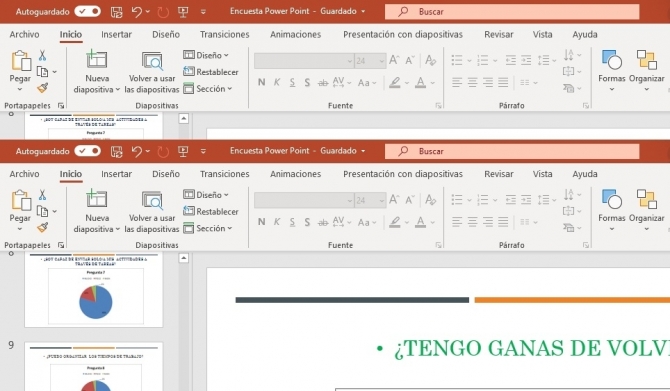Screen dimensions: 670x391
Task: Click Nueva diapositiva icon in lower window
Action: (97, 199)
